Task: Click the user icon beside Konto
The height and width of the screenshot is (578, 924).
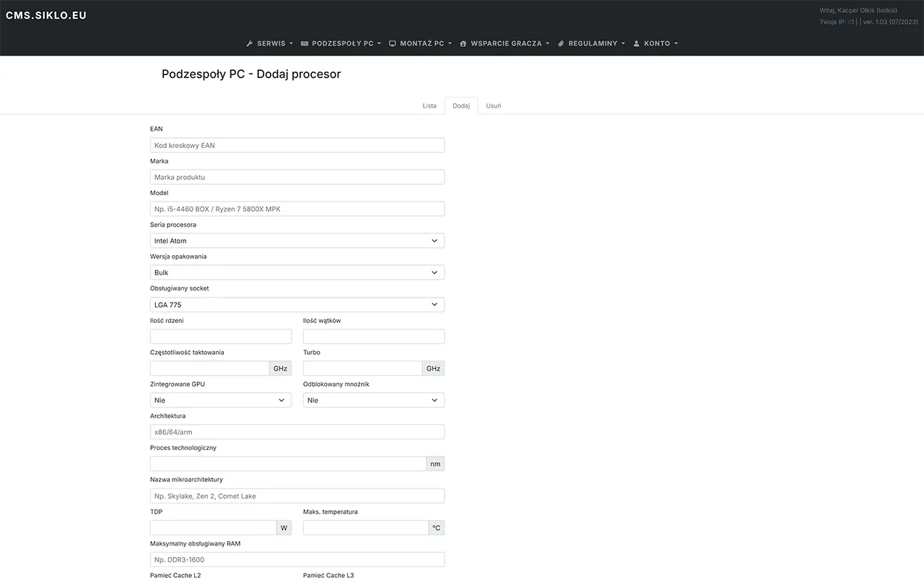Action: point(636,43)
